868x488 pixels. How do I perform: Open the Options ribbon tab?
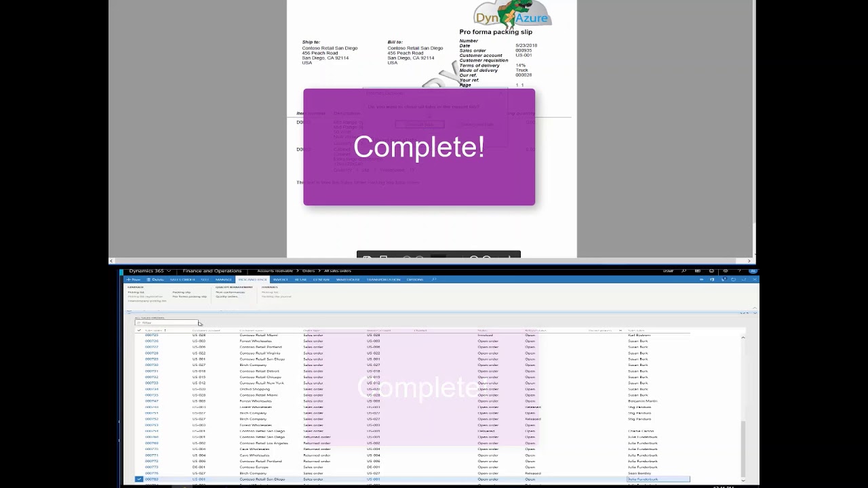tap(414, 279)
